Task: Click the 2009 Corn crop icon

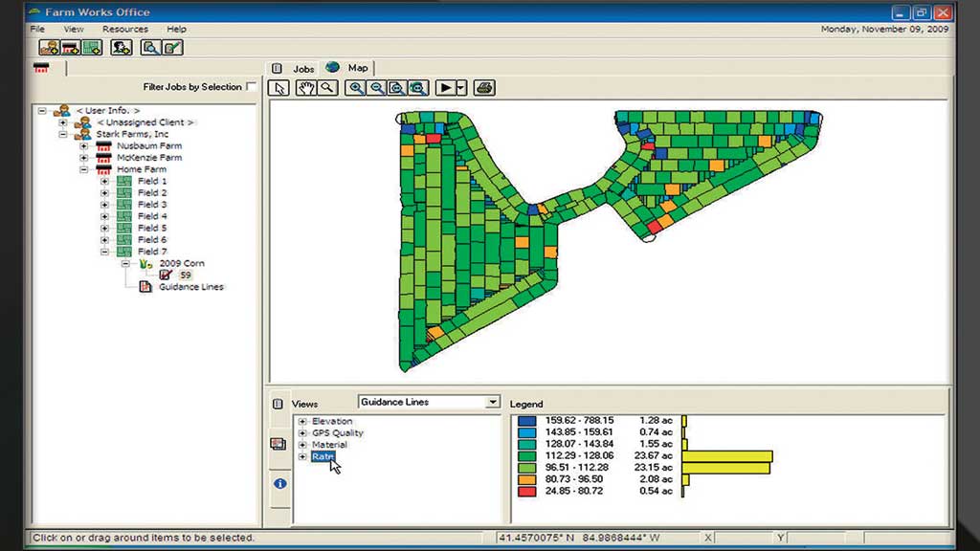Action: [x=145, y=264]
